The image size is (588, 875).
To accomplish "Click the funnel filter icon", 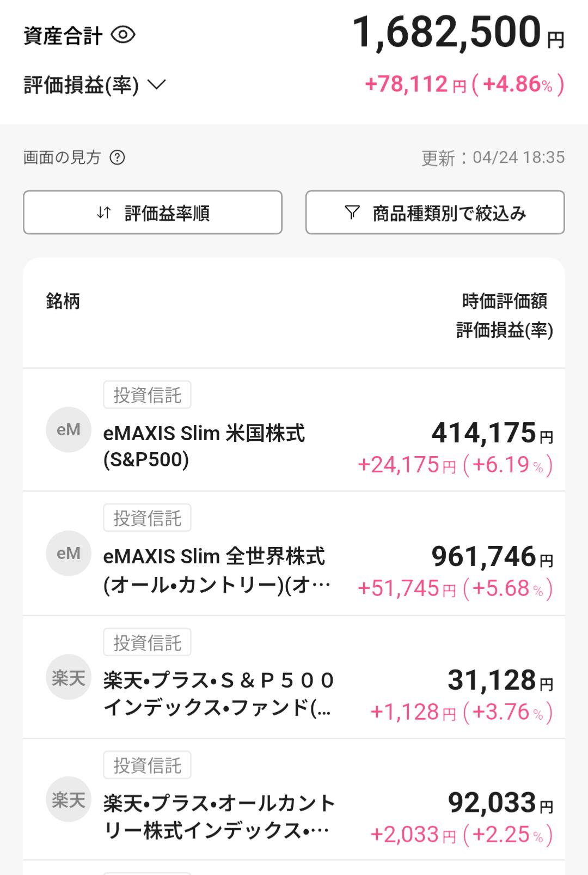I will pyautogui.click(x=352, y=212).
